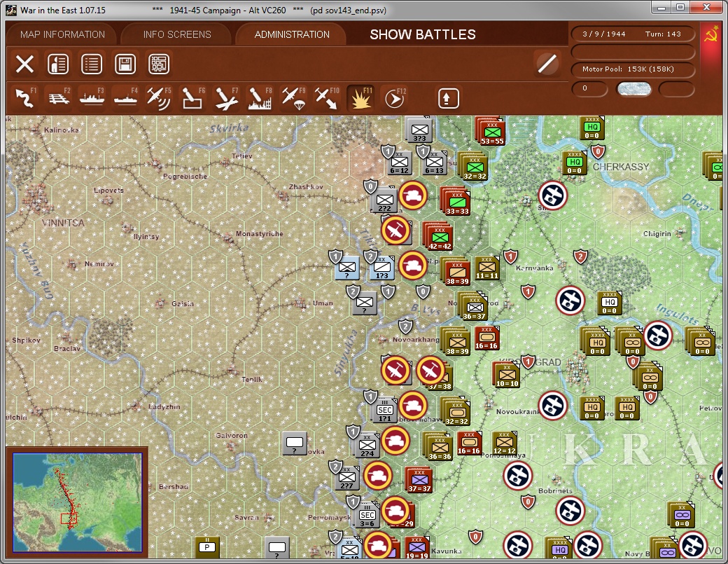Click the Motor Pool 153K readout
The height and width of the screenshot is (564, 728).
click(632, 69)
